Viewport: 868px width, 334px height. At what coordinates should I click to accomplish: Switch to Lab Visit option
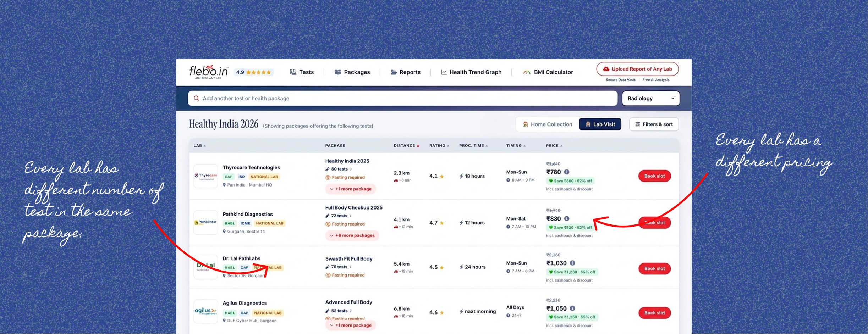click(600, 124)
